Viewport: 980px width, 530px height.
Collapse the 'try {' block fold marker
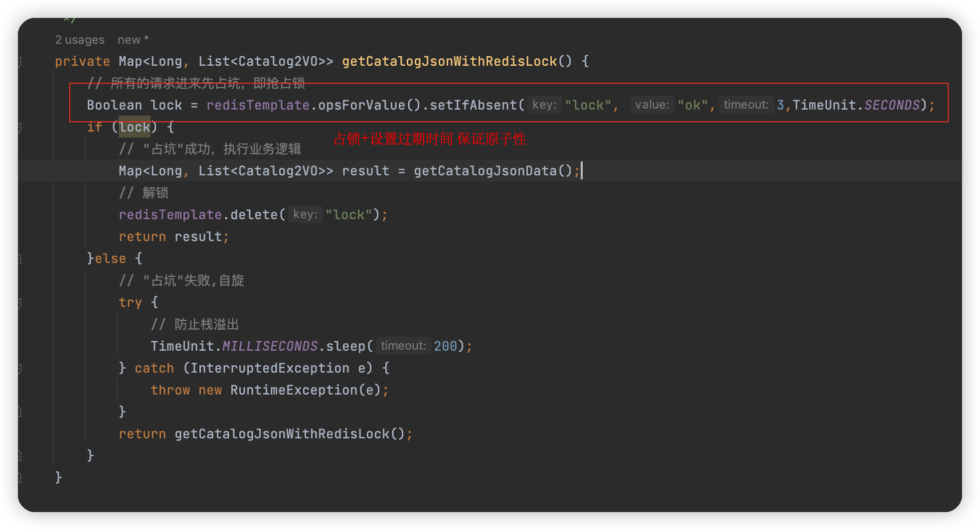[19, 302]
